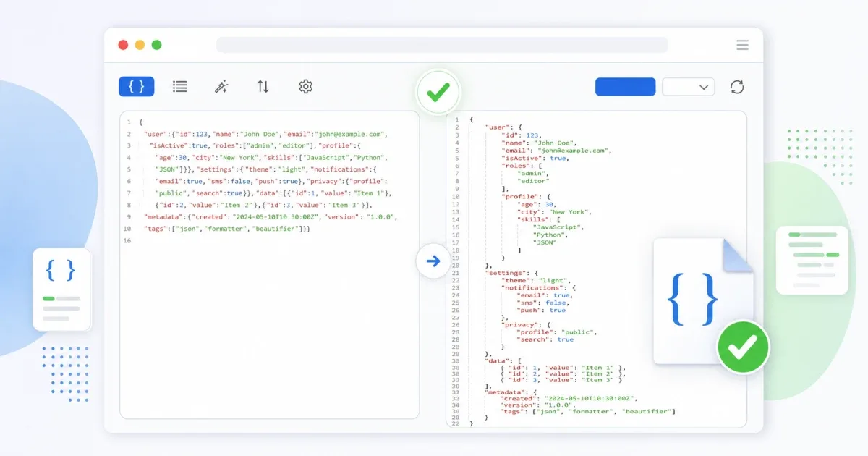Image resolution: width=868 pixels, height=456 pixels.
Task: Click output line "search": true
Action: coord(545,339)
